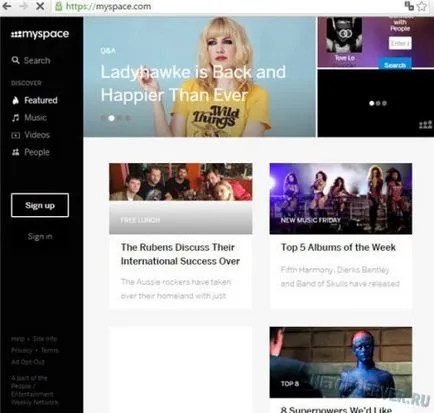
Task: Open the 8 Superpowers We'd Like article
Action: pos(336,409)
